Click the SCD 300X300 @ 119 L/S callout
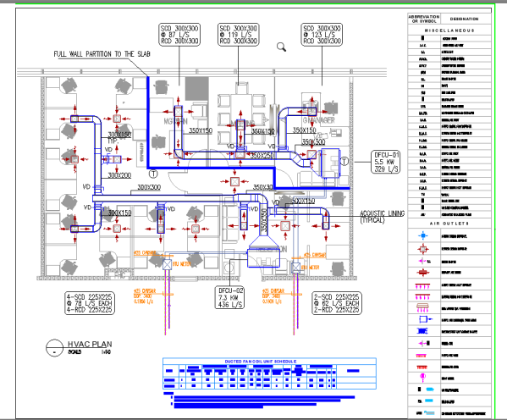The width and height of the screenshot is (507, 420). click(x=239, y=35)
